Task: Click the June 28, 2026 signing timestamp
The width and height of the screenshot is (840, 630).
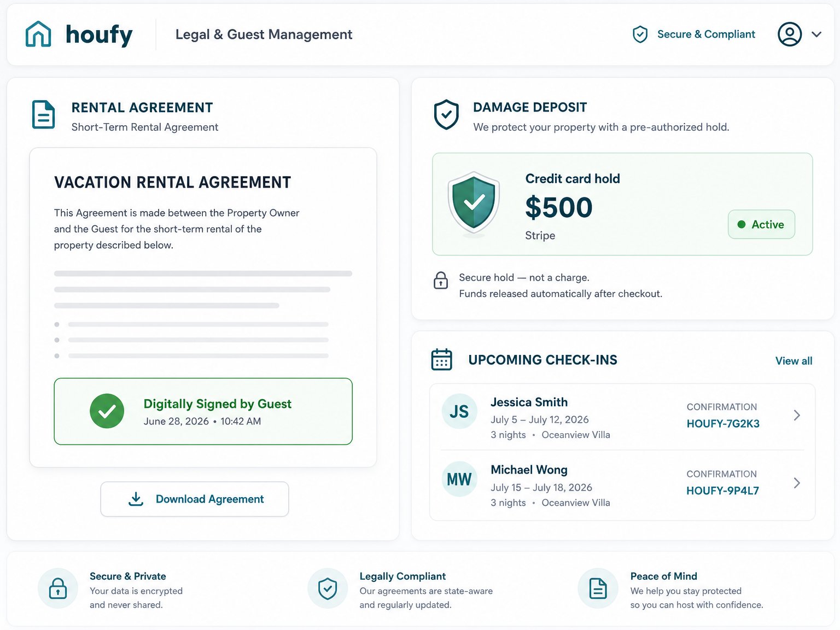Action: (x=202, y=422)
